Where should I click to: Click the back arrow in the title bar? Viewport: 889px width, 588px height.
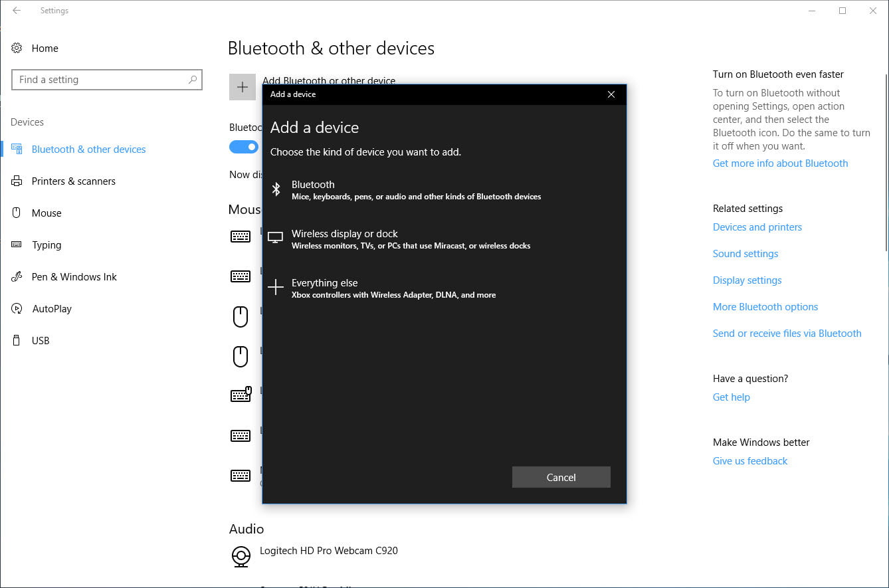point(18,10)
